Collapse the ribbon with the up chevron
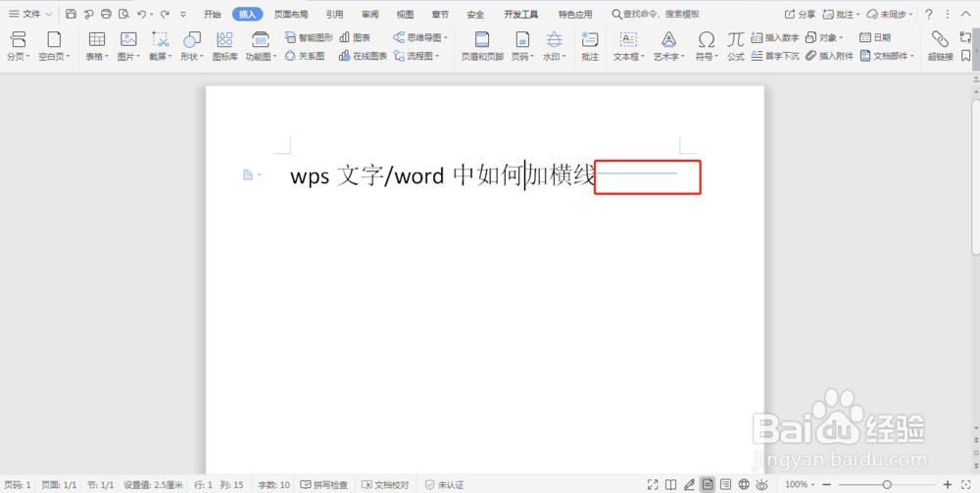Image resolution: width=980 pixels, height=493 pixels. [x=965, y=14]
